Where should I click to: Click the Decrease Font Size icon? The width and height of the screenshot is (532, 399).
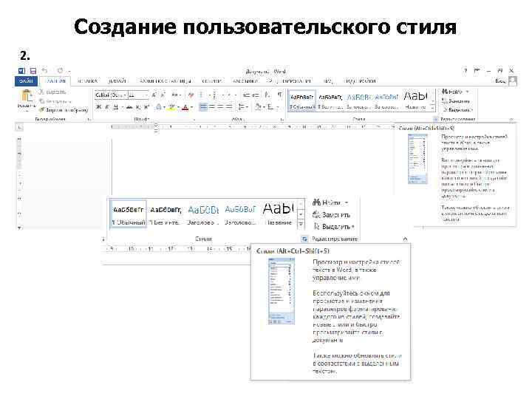(x=163, y=95)
